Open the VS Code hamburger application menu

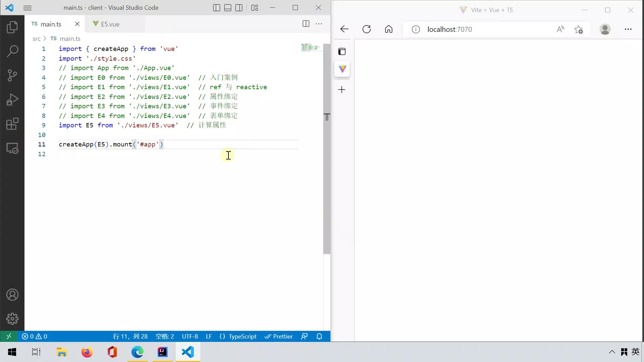click(28, 8)
